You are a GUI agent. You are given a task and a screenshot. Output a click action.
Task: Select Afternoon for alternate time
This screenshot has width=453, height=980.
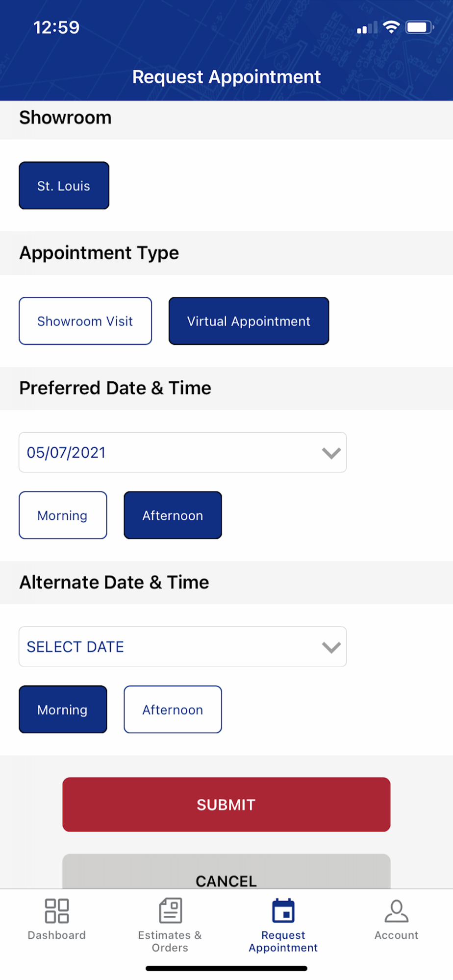(173, 709)
